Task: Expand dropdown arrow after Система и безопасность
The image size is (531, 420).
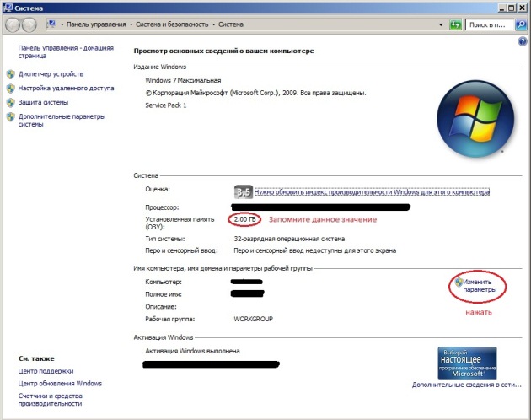Action: (x=214, y=24)
